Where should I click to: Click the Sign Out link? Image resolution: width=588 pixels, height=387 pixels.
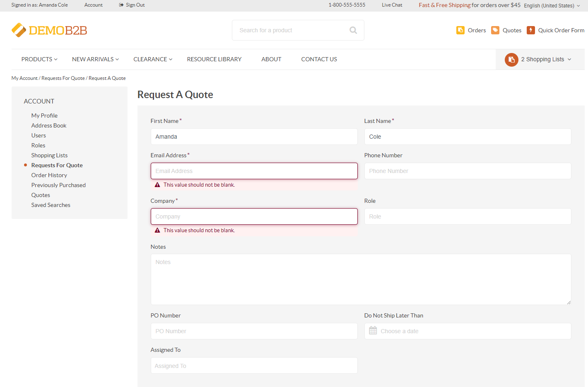pyautogui.click(x=135, y=5)
